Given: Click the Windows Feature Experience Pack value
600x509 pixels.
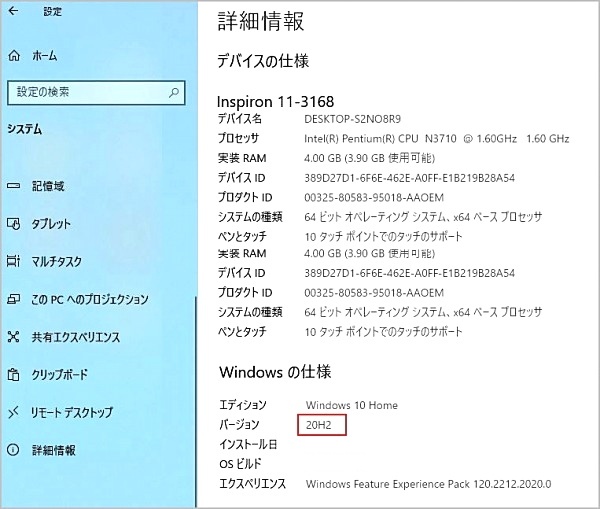Looking at the screenshot, I should click(x=428, y=484).
